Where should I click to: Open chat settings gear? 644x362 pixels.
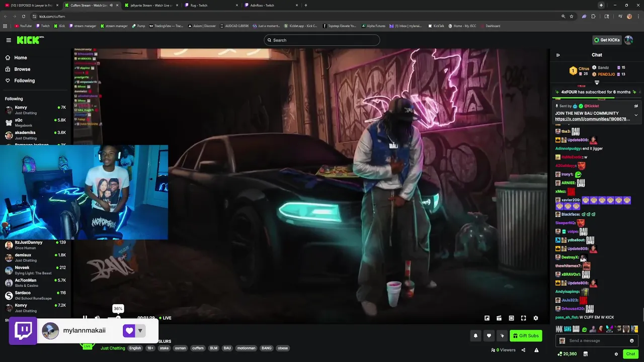[616, 354]
